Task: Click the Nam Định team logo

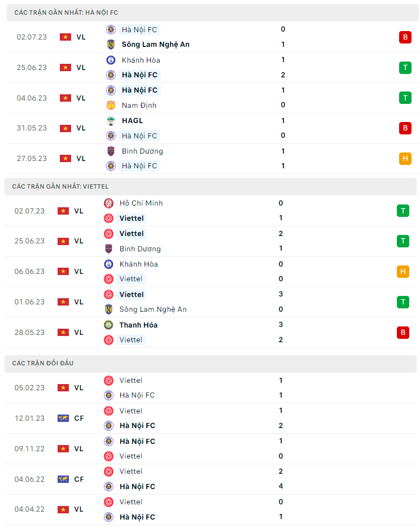Action: (111, 105)
